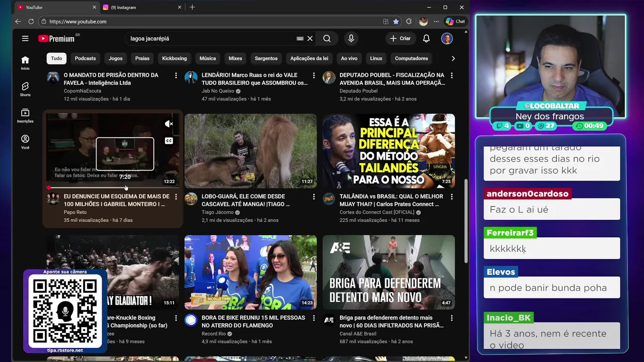The image size is (644, 362).
Task: Open the Bora de Bike video thumbnail
Action: pos(251,272)
